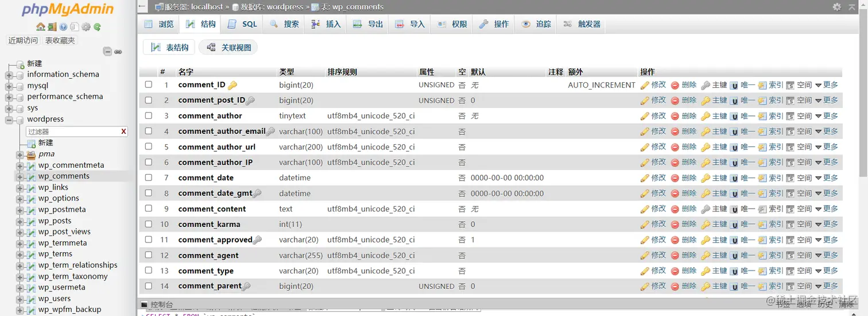Image resolution: width=868 pixels, height=316 pixels.
Task: Expand the wp_users table node
Action: [20, 299]
